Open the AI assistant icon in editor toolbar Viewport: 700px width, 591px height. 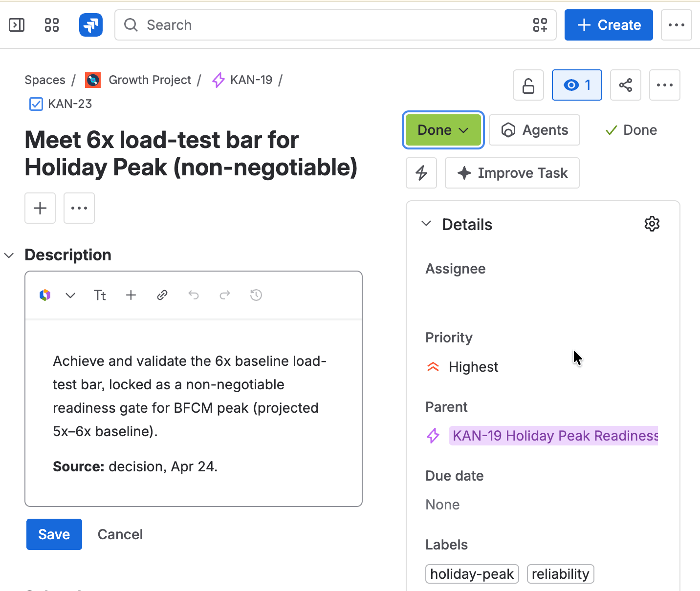point(45,295)
